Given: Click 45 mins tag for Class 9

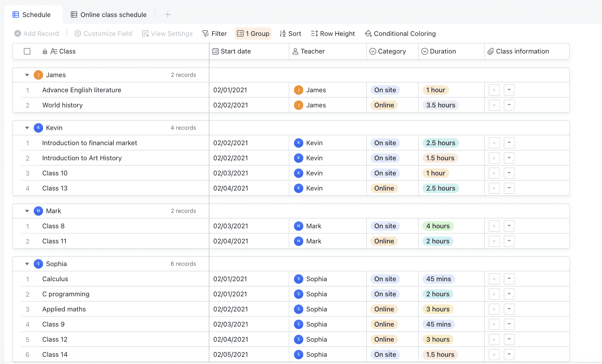Looking at the screenshot, I should click(x=439, y=324).
